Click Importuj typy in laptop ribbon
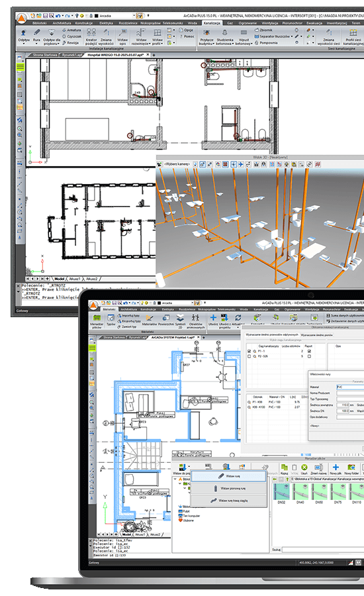 tap(128, 315)
